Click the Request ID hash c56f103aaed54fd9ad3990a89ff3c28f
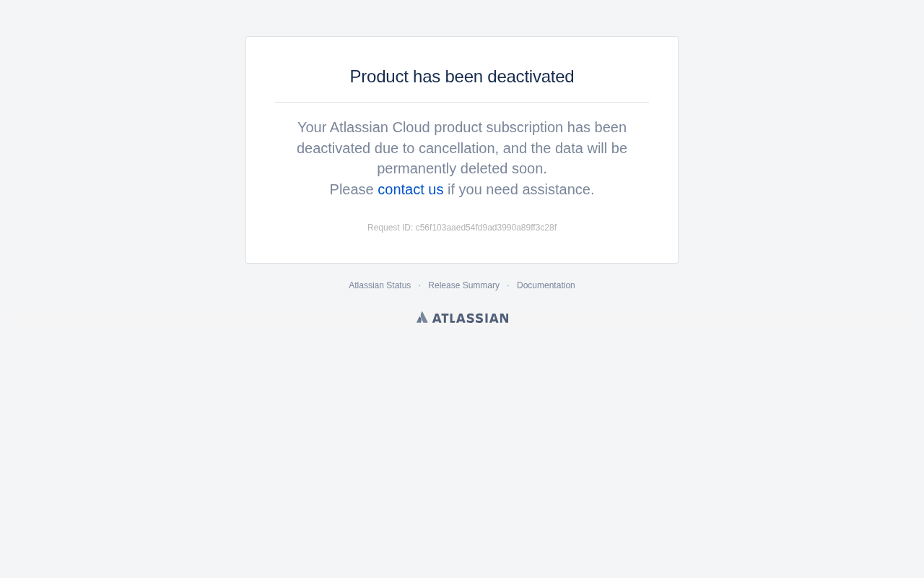 pyautogui.click(x=486, y=228)
